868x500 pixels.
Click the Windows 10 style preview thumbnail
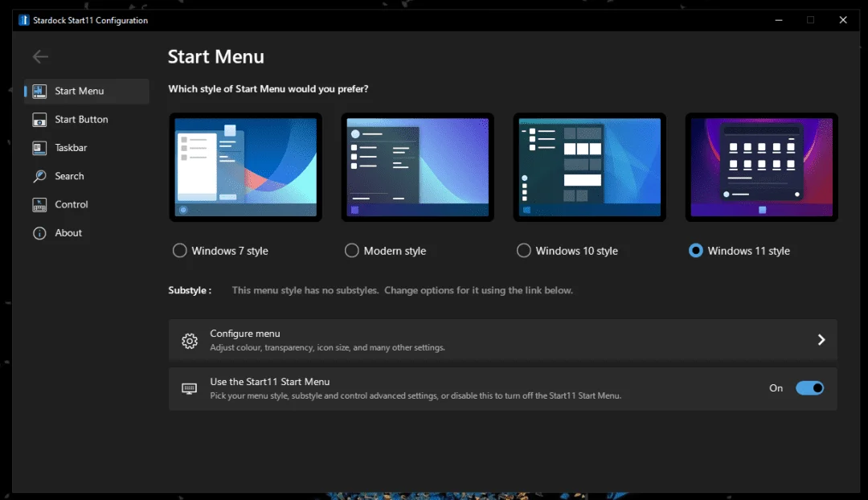coord(590,167)
